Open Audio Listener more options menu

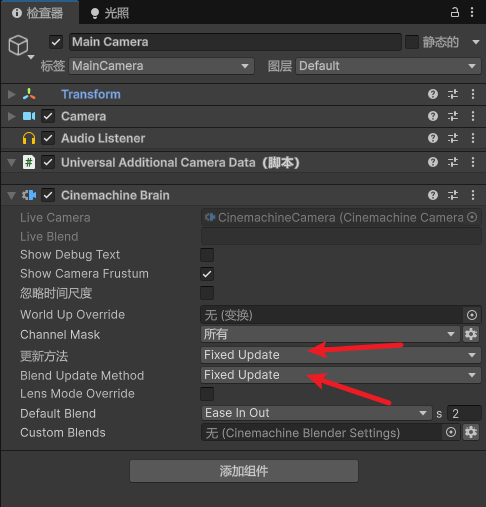(473, 138)
